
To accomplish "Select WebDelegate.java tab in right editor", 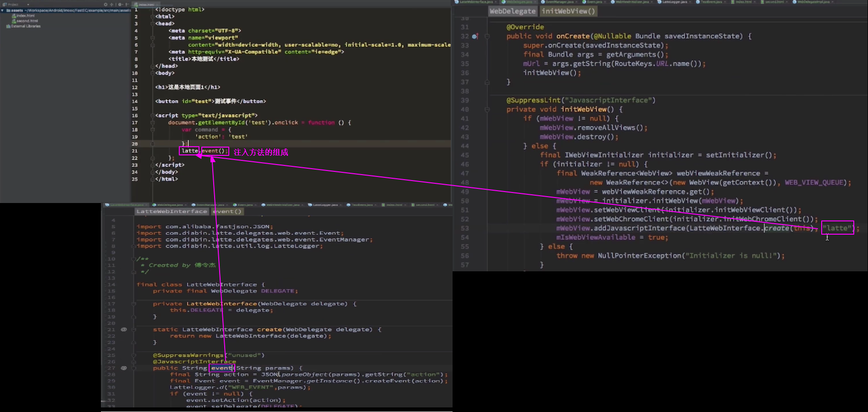I will [519, 2].
